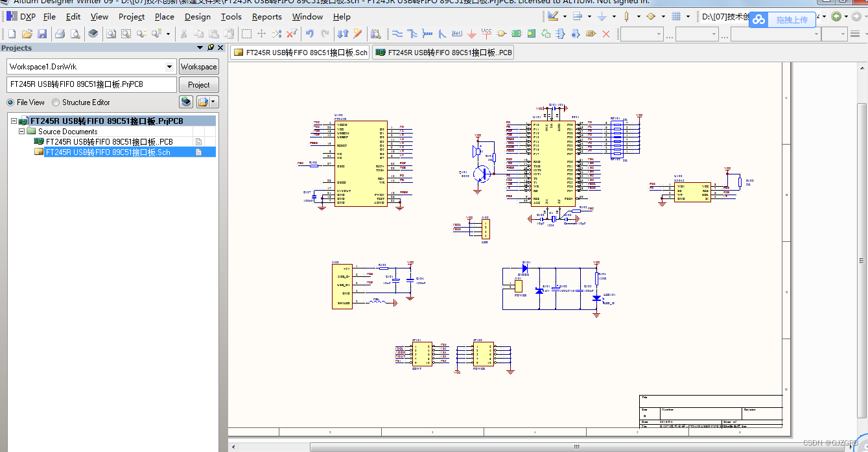Click the Print icon in toolbar
The width and height of the screenshot is (868, 452).
pos(60,34)
